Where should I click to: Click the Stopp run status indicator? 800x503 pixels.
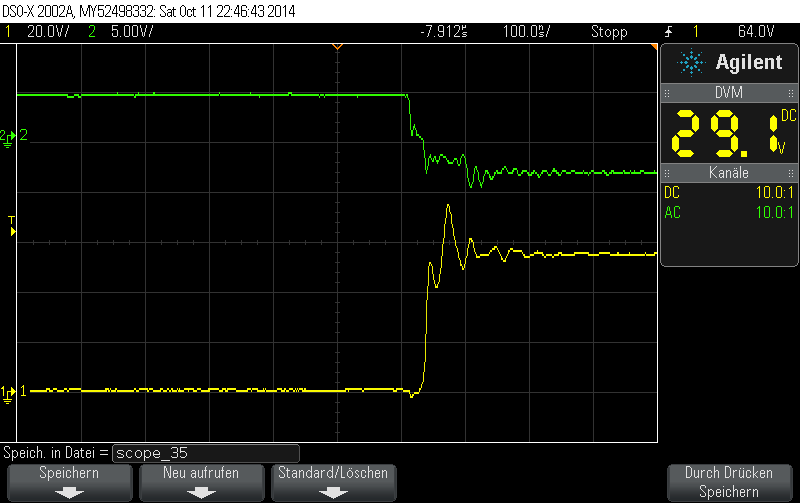click(609, 32)
